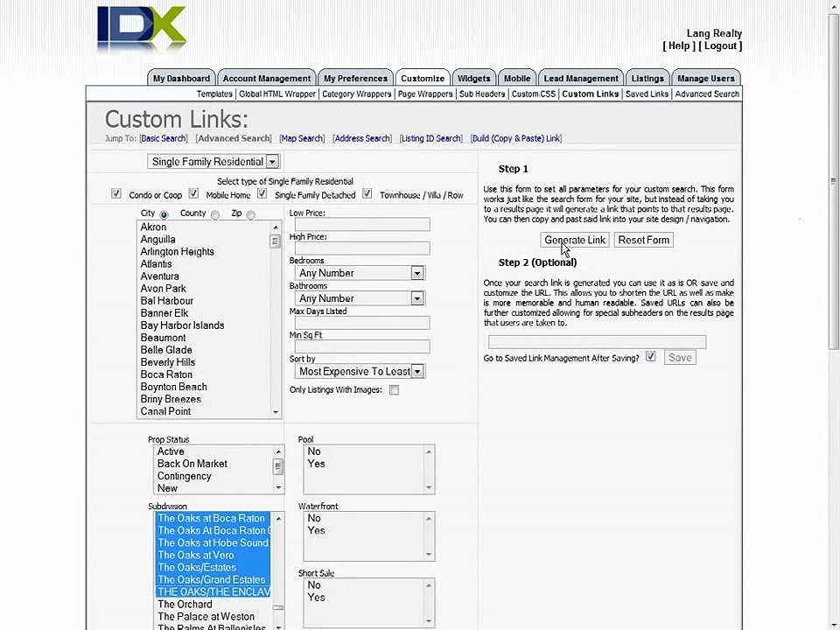Select Back On Market status

coord(192,464)
